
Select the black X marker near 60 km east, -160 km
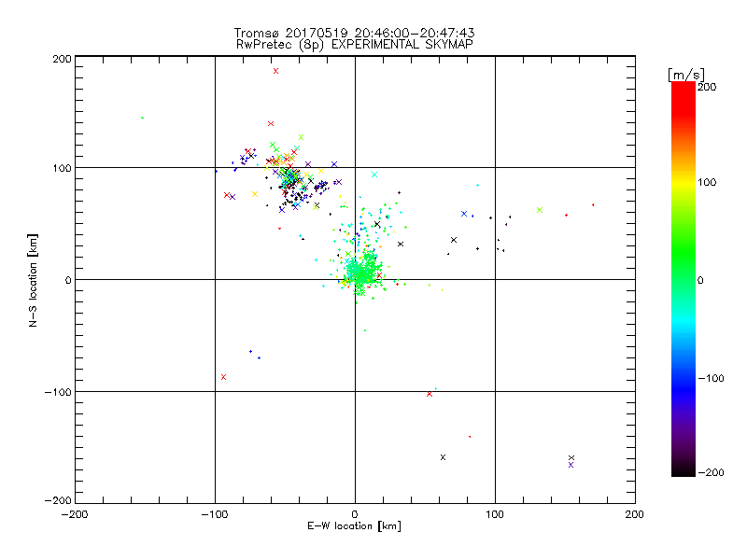(443, 457)
